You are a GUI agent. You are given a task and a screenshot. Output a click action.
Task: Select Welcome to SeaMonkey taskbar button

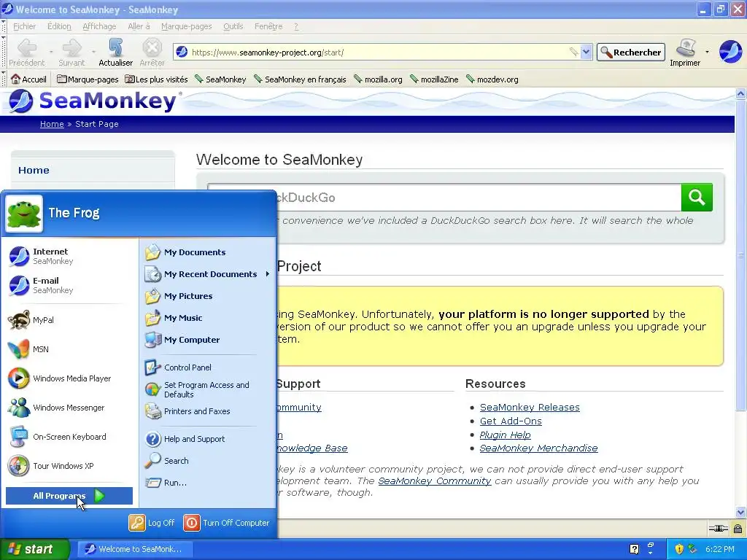click(135, 549)
